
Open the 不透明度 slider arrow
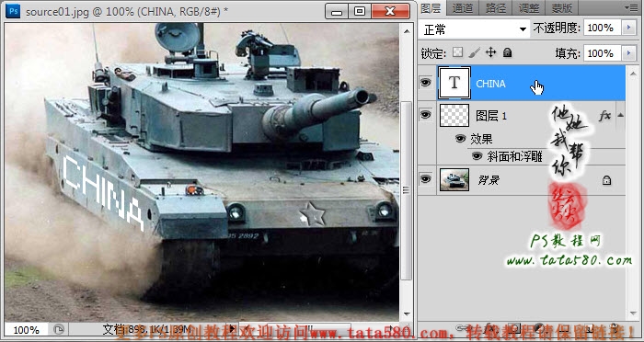pos(628,28)
